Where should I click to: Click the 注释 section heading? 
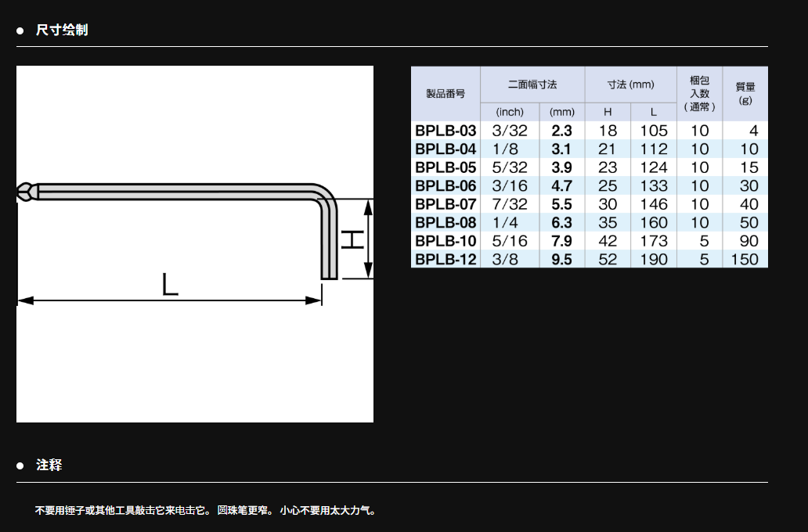click(49, 465)
